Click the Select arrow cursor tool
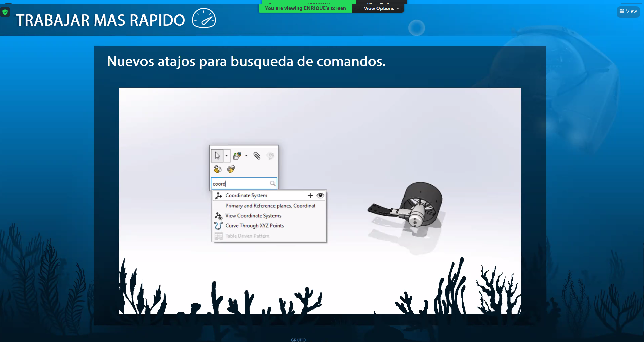644x342 pixels. [x=217, y=156]
